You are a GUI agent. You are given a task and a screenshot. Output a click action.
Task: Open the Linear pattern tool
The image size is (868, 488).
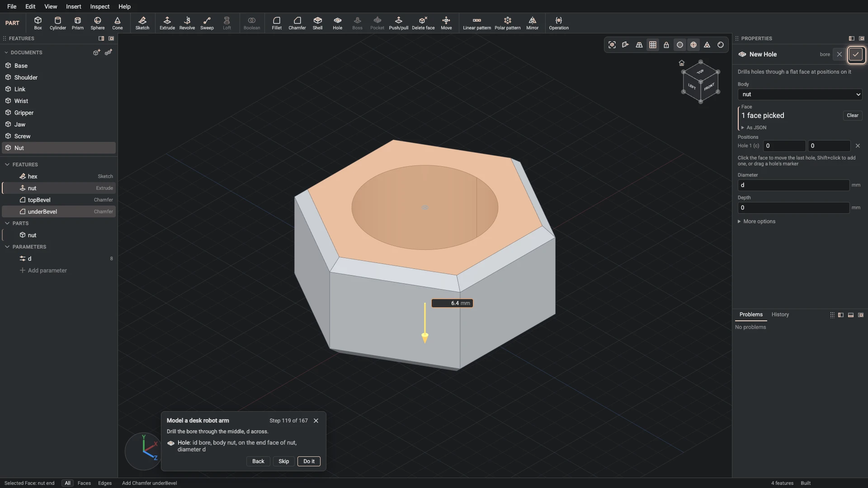(x=477, y=23)
